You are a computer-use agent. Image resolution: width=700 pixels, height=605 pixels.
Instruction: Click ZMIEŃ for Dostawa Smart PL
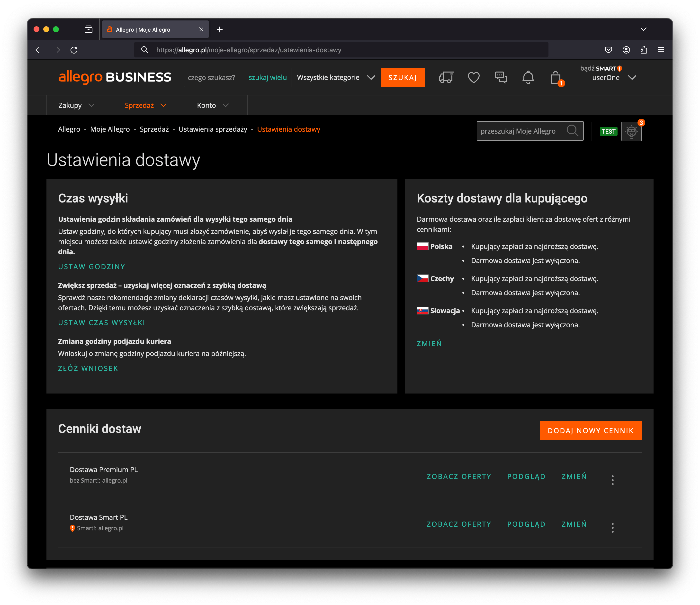(x=574, y=524)
